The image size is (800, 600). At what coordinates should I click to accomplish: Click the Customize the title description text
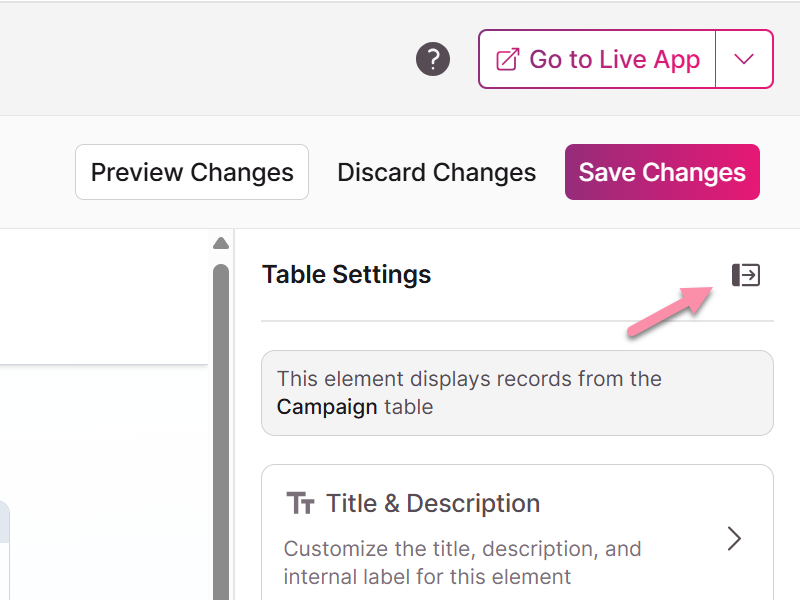tap(462, 563)
